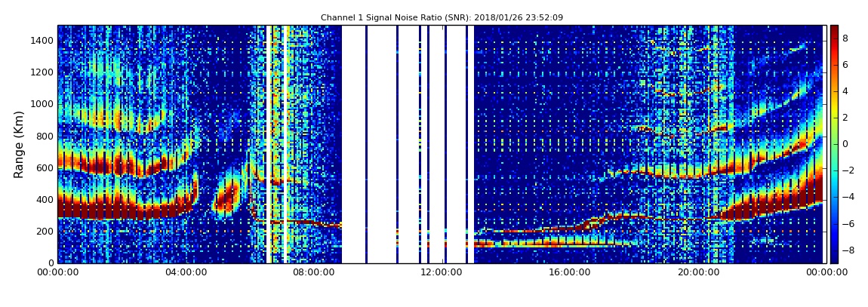Click the 1400 range tick label
The image size is (868, 307).
coord(44,41)
